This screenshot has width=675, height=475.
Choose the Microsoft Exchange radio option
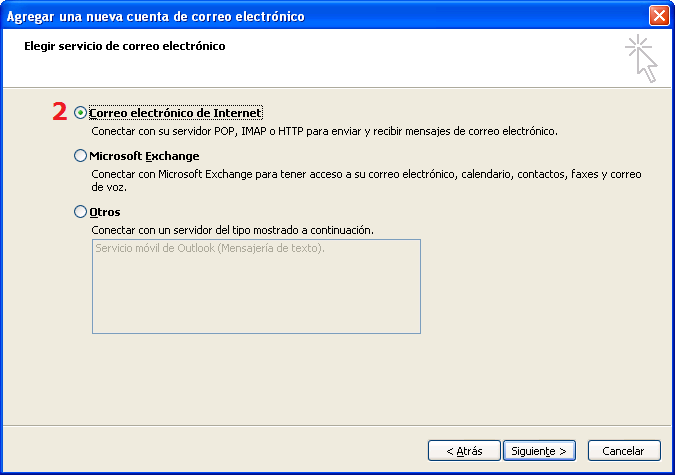pos(81,156)
